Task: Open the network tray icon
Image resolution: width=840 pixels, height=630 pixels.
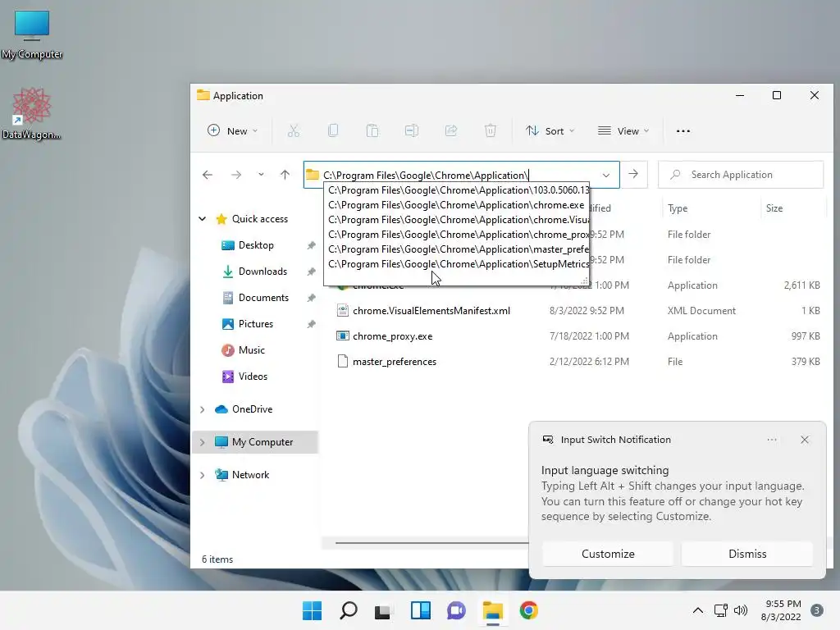Action: pyautogui.click(x=720, y=610)
